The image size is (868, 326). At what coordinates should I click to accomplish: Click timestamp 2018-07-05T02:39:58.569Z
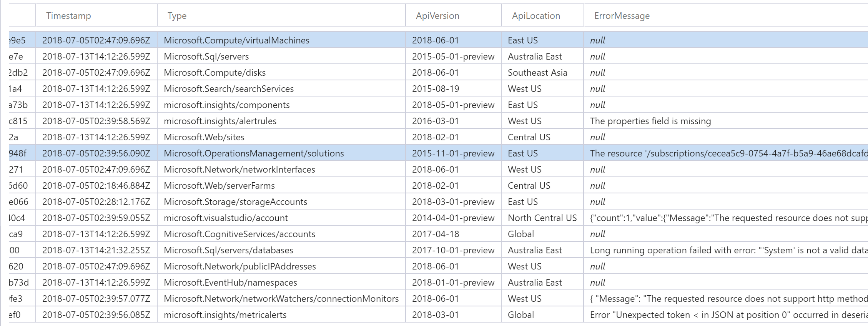coord(96,121)
